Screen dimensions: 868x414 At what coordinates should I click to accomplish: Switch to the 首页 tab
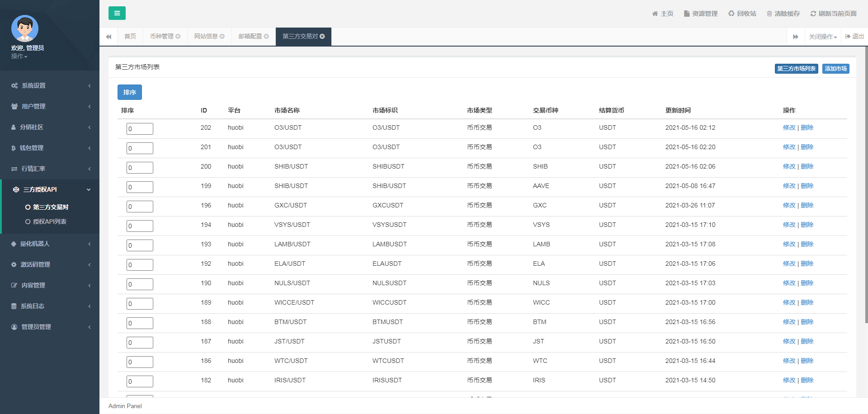130,37
